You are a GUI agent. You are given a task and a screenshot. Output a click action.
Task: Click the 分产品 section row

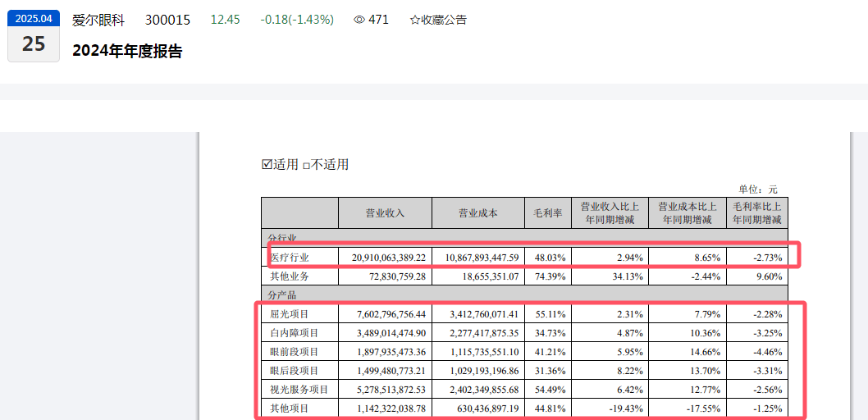point(525,295)
